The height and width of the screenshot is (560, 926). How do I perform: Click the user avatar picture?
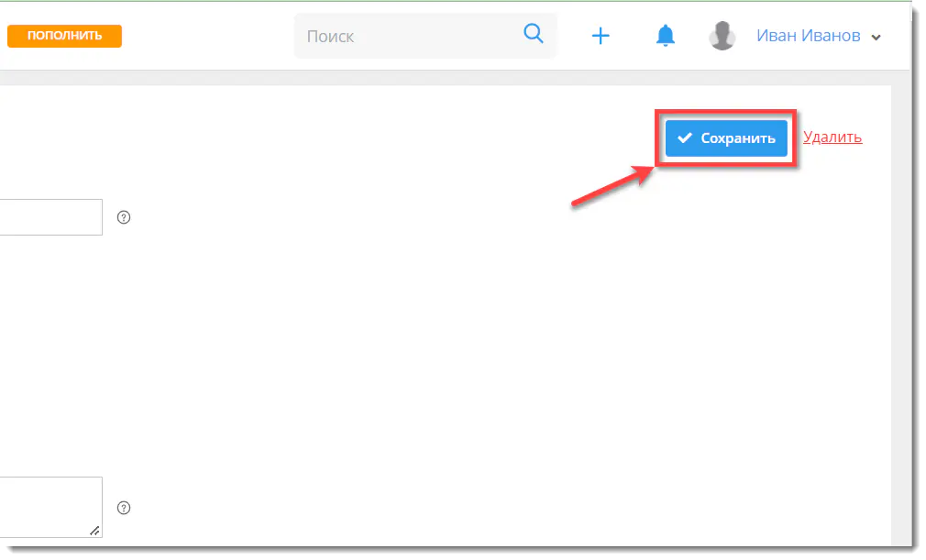pyautogui.click(x=722, y=36)
